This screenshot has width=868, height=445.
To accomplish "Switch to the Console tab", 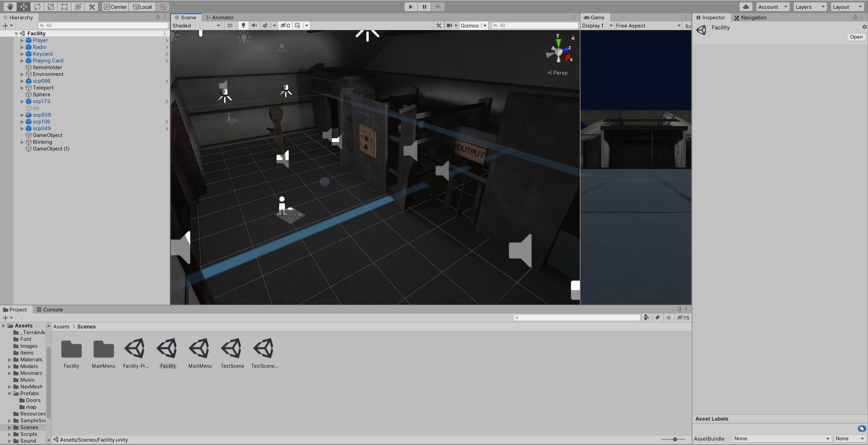I will [x=50, y=309].
